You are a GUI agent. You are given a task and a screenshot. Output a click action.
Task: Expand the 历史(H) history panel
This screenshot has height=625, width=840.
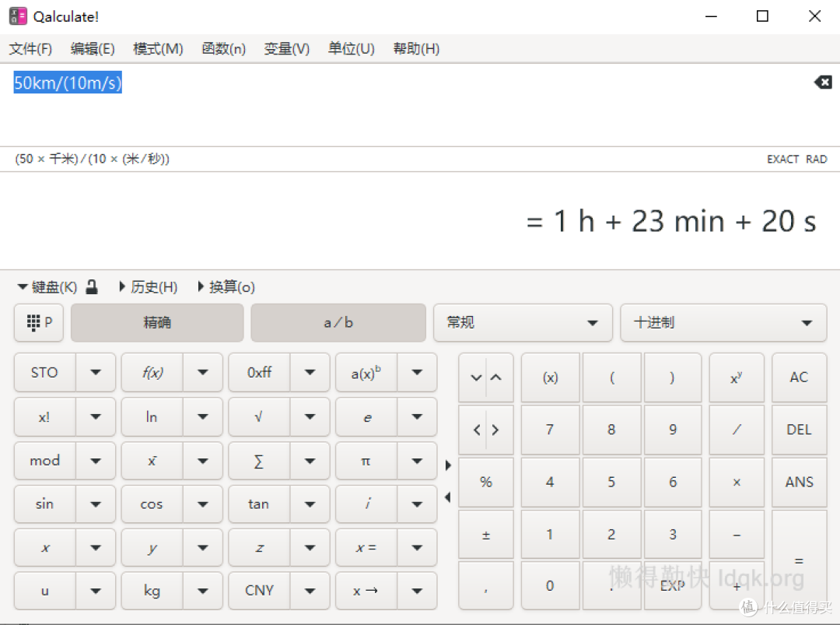149,287
